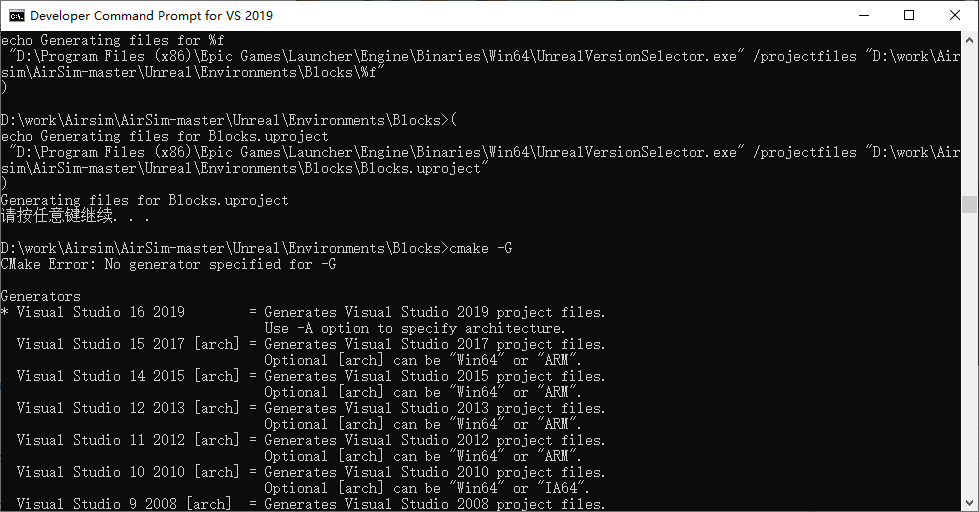Click the 'Visual Studio 15 2017 [arch]' generator name
The height and width of the screenshot is (512, 979).
point(128,344)
